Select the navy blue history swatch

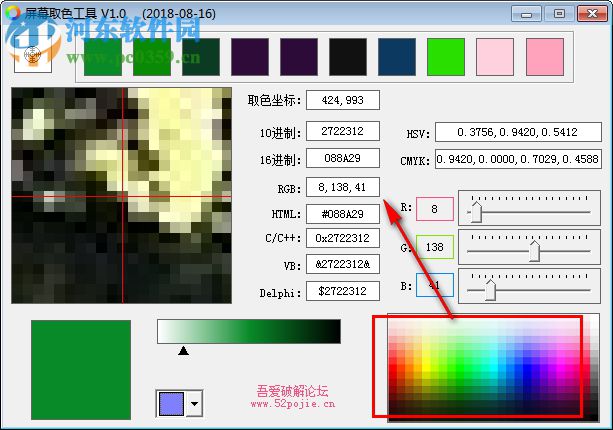tap(397, 57)
